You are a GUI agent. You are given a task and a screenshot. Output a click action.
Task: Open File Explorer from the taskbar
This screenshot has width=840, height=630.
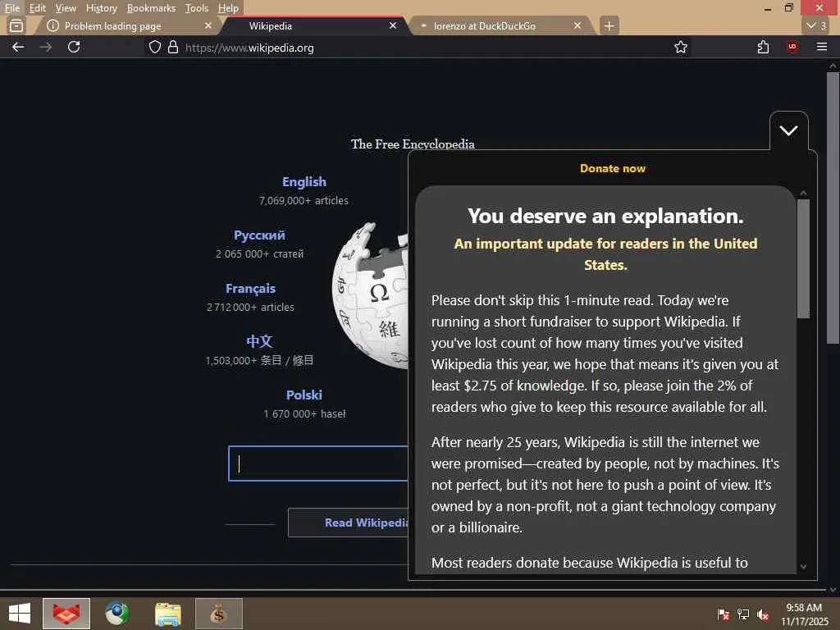pos(167,614)
